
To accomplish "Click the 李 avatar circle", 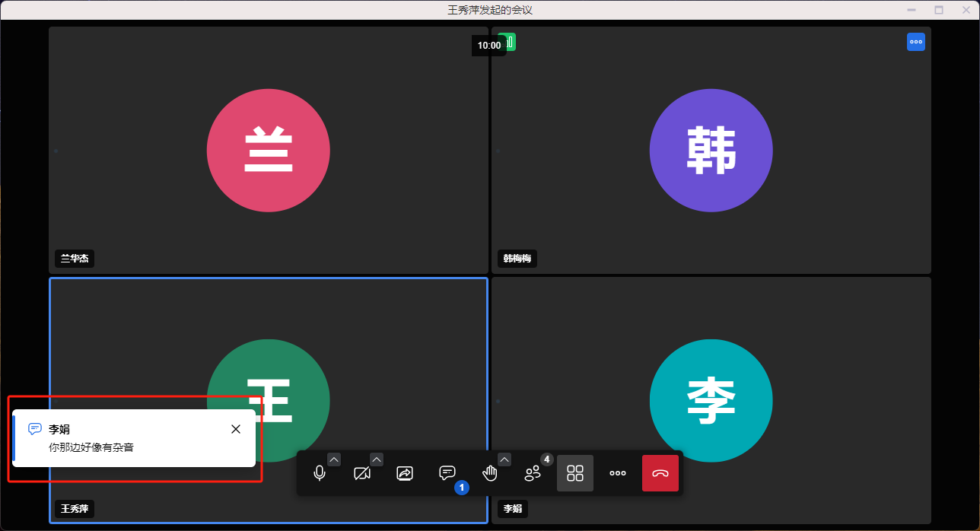I will [711, 401].
